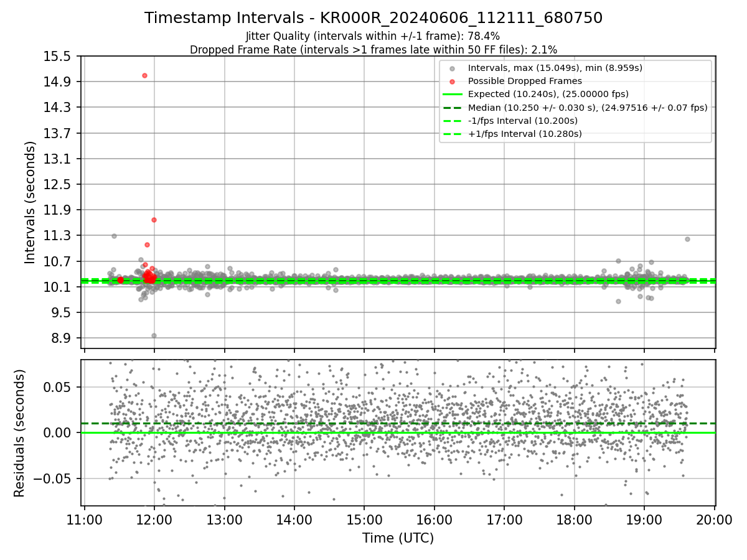Click the 'Intervals (seconds)' y-axis label

click(30, 202)
